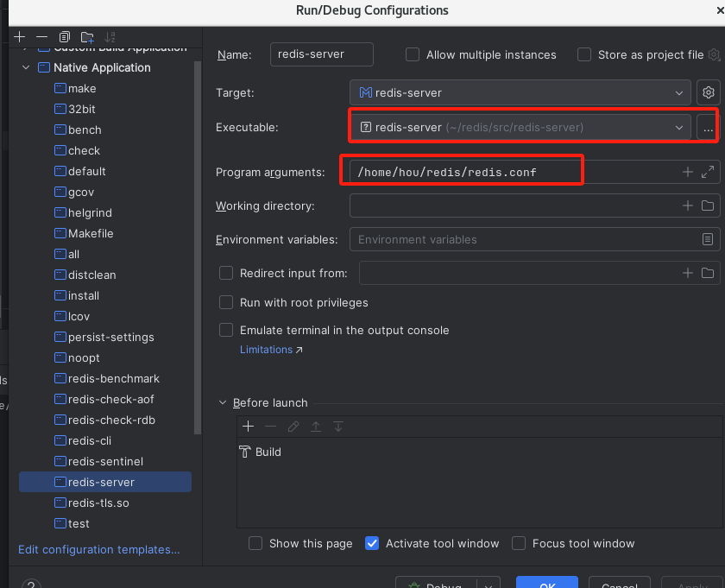
Task: Select the make configuration
Action: (105, 88)
